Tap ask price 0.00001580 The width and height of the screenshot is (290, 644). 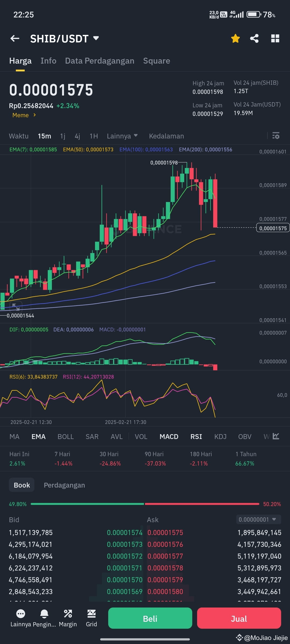pos(165,592)
